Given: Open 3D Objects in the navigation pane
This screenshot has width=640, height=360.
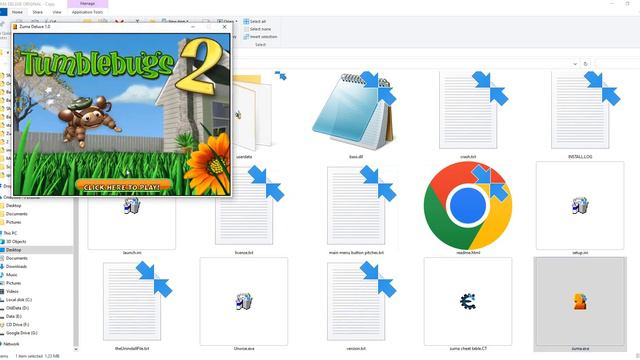Looking at the screenshot, I should click(16, 242).
